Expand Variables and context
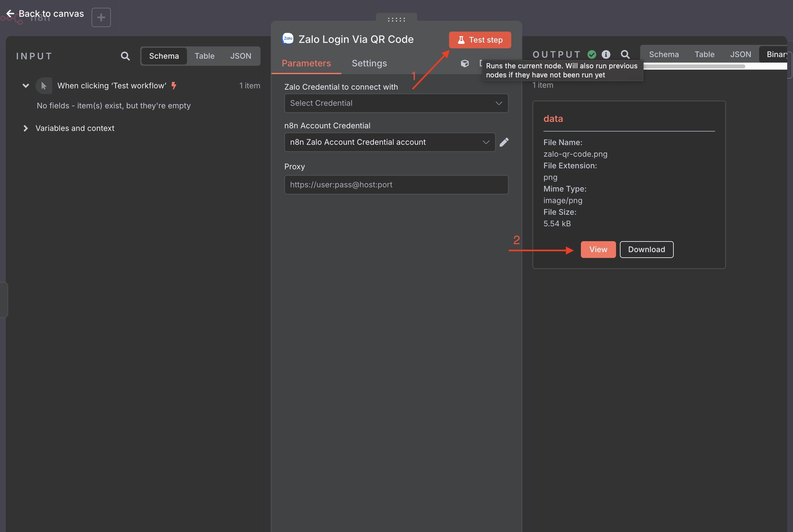 click(25, 128)
